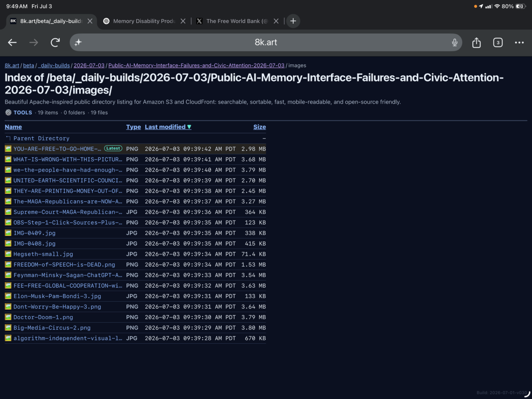Select the 8k.art/beta/_daily-builds tab
This screenshot has width=532, height=399.
[x=51, y=21]
